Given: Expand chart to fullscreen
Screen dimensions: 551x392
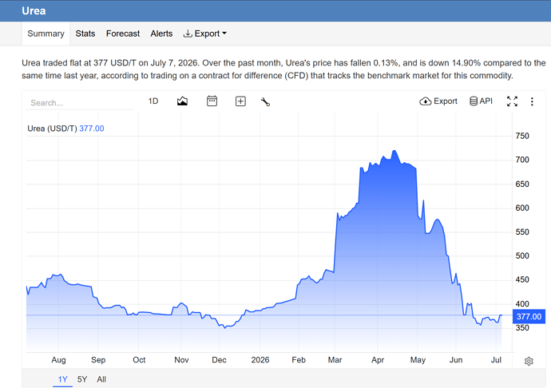Looking at the screenshot, I should (x=512, y=101).
